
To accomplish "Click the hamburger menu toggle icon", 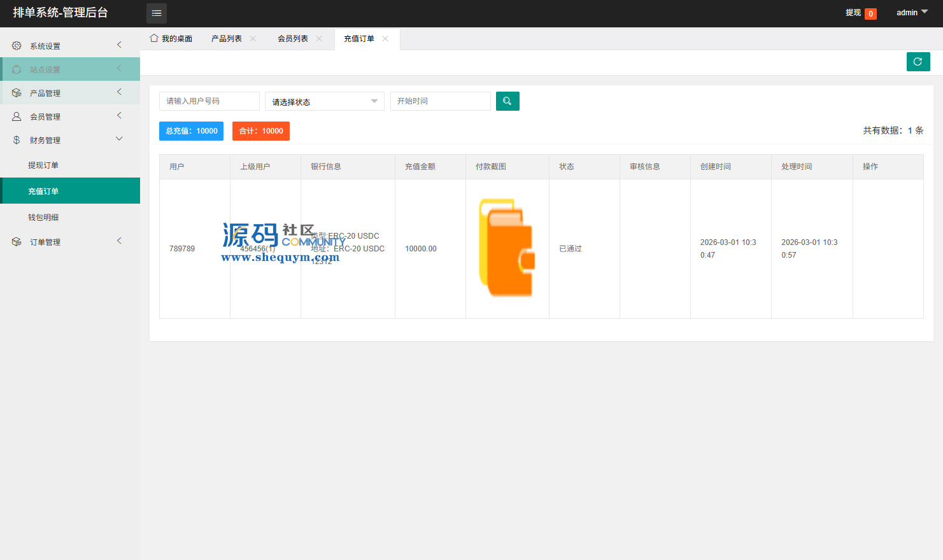I will coord(157,13).
